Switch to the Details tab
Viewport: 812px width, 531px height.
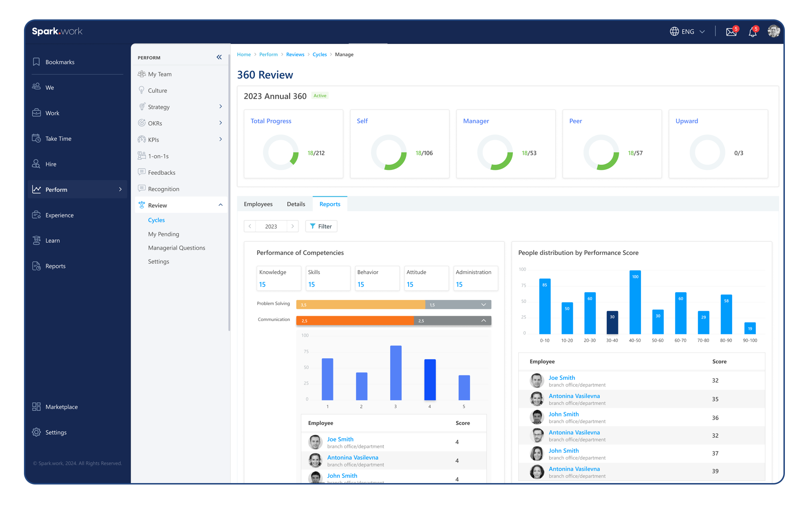click(x=296, y=204)
